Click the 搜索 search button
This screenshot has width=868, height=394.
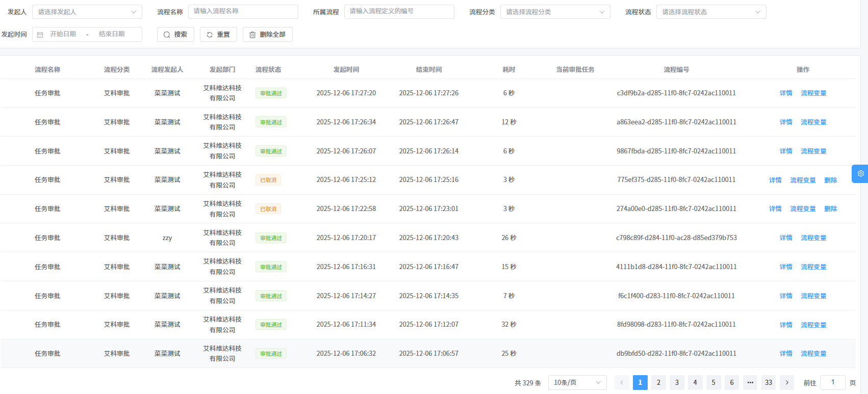175,35
